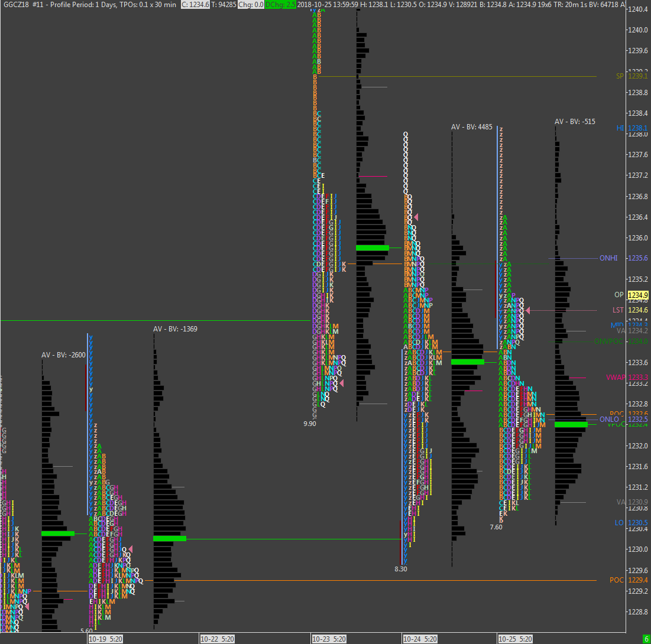The image size is (651, 644).
Task: Click the 'O: 1234.9' header value
Action: pos(434,5)
